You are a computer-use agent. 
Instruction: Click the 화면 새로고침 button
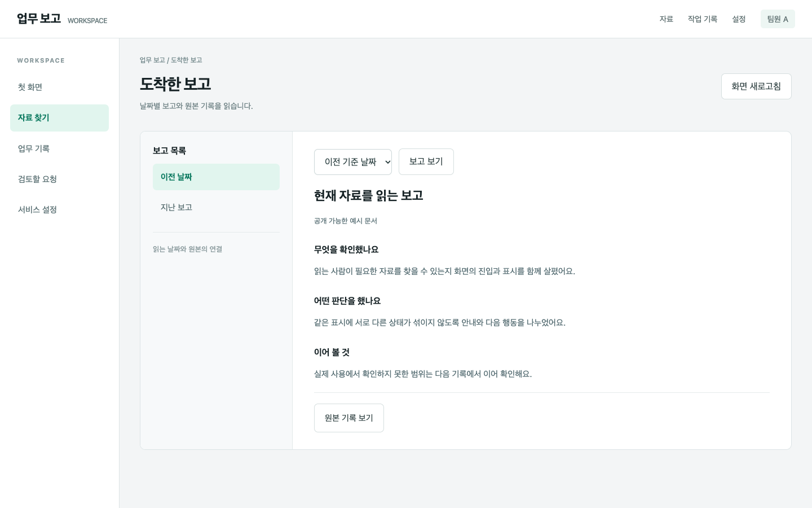coord(756,86)
